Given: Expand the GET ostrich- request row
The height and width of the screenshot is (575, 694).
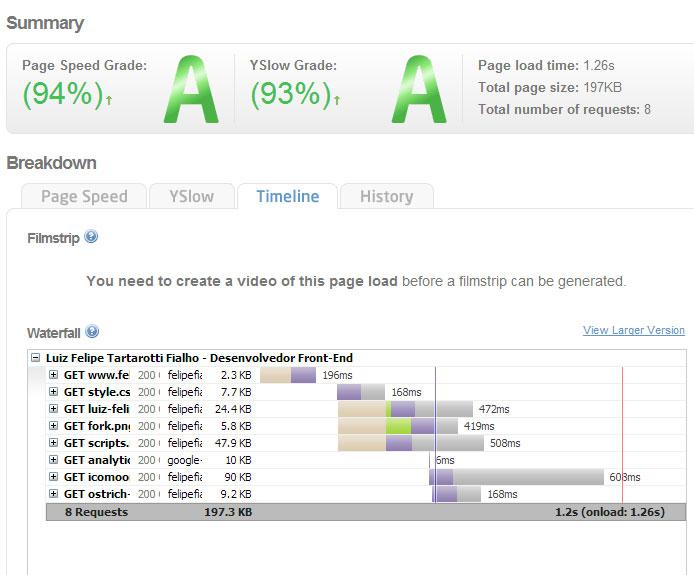Looking at the screenshot, I should point(54,494).
